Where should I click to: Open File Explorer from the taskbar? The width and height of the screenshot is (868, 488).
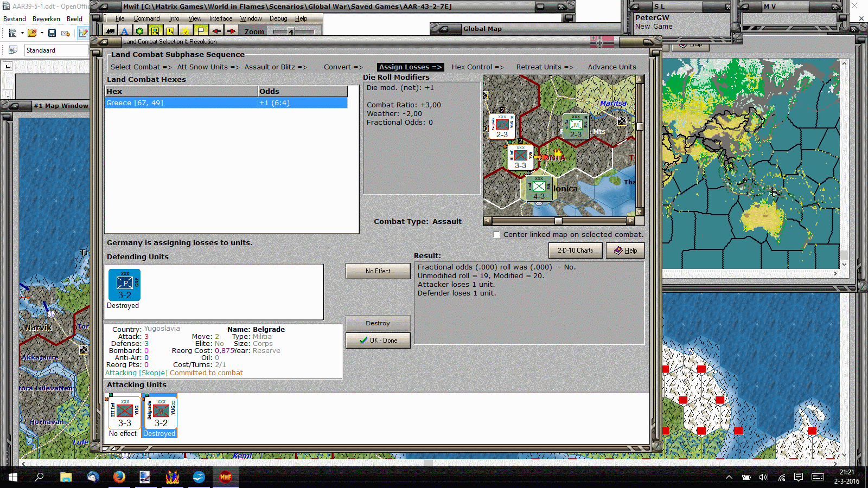(x=66, y=477)
